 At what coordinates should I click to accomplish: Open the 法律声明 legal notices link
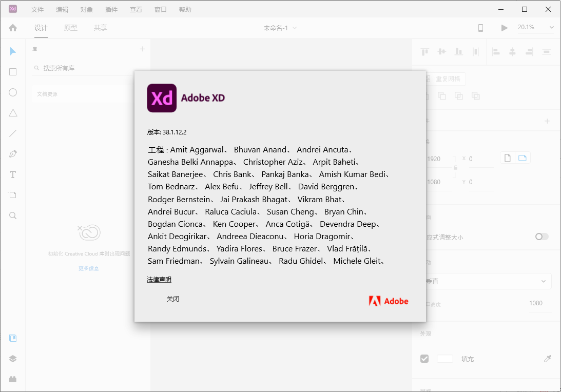159,279
